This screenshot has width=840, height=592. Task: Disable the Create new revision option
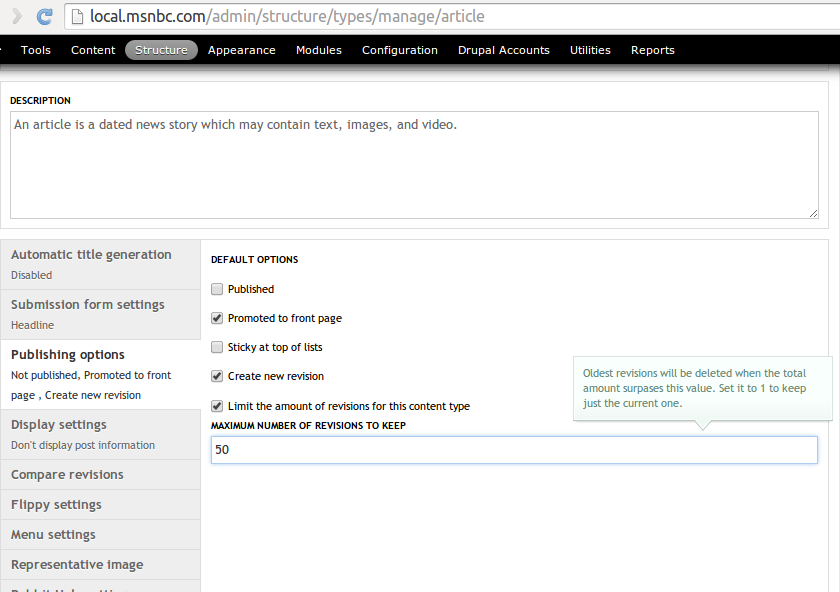click(x=217, y=376)
